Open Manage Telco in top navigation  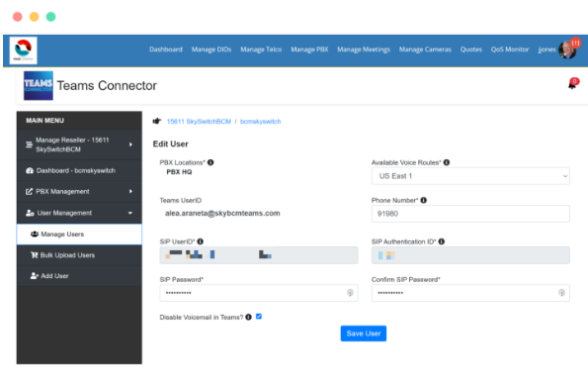[x=261, y=49]
